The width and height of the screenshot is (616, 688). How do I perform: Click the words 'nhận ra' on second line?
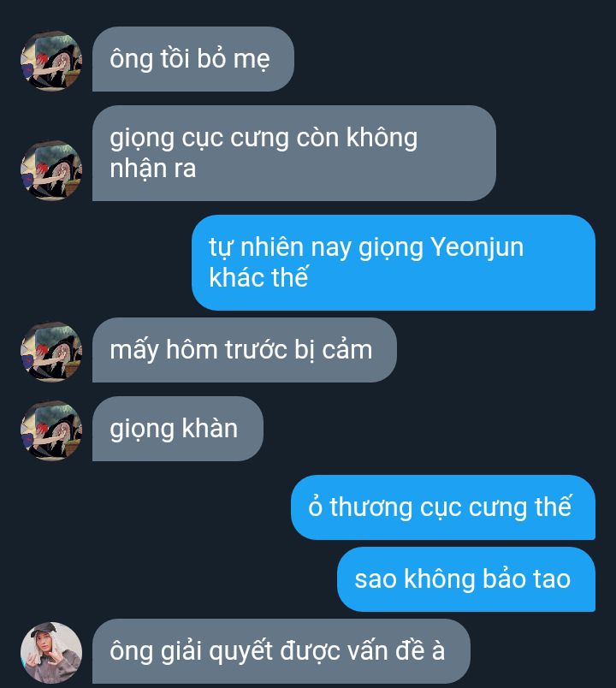tap(152, 169)
